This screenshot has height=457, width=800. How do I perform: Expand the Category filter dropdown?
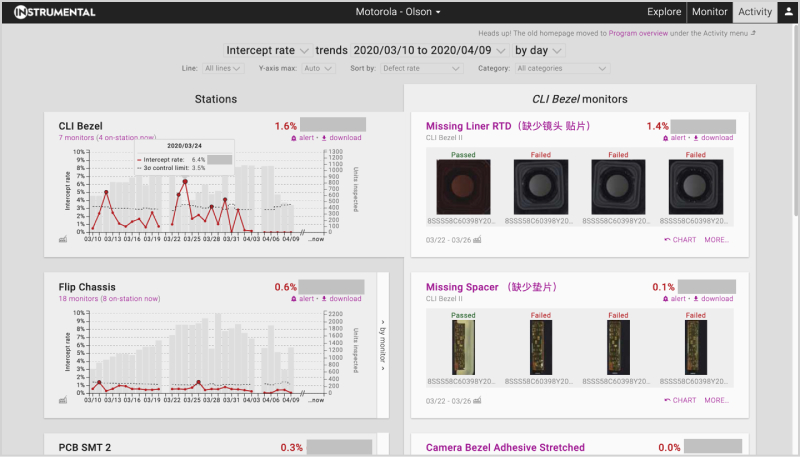tap(562, 69)
